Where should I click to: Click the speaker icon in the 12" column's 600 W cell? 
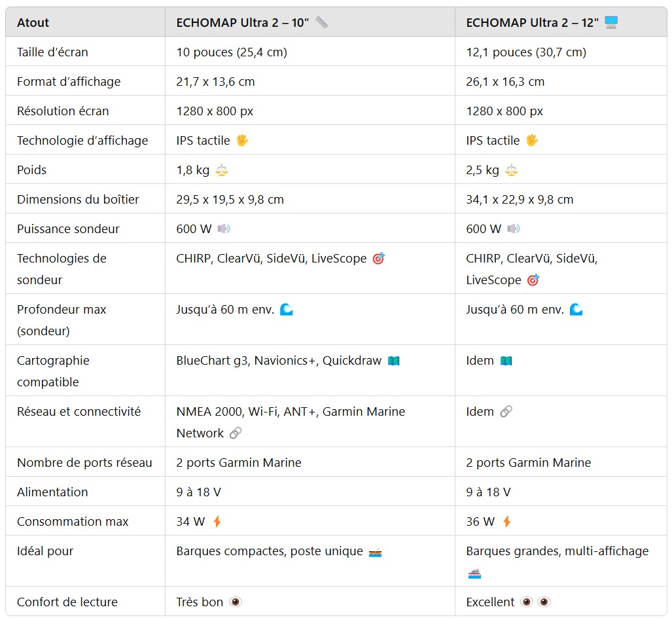pyautogui.click(x=514, y=229)
